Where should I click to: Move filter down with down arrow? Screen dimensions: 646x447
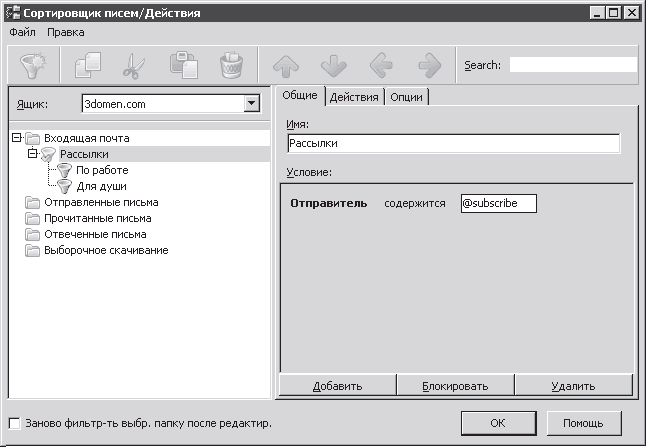[x=334, y=65]
